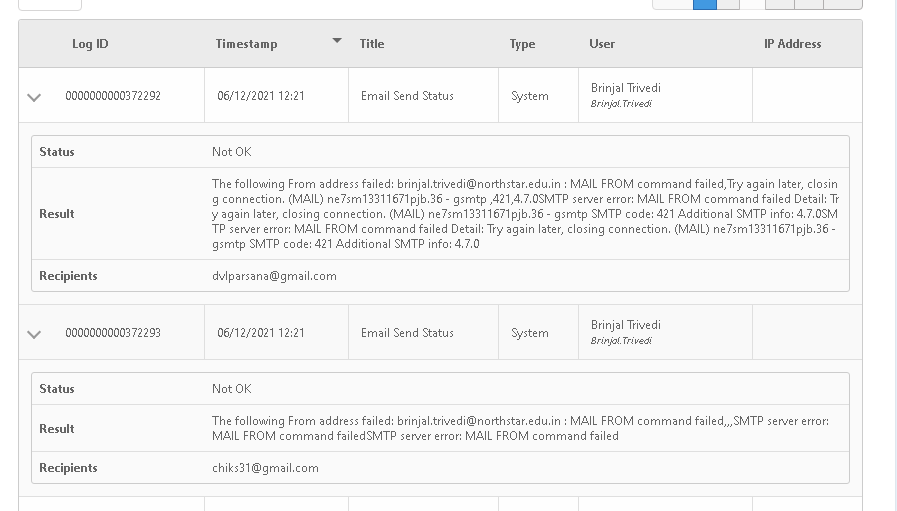897x511 pixels.
Task: Click the User column header
Action: tap(602, 44)
